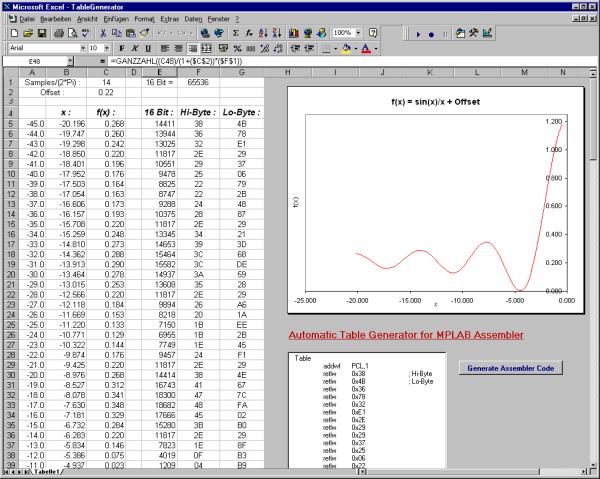Open the zoom percentage dropdown
The height and width of the screenshot is (479, 600).
(360, 33)
